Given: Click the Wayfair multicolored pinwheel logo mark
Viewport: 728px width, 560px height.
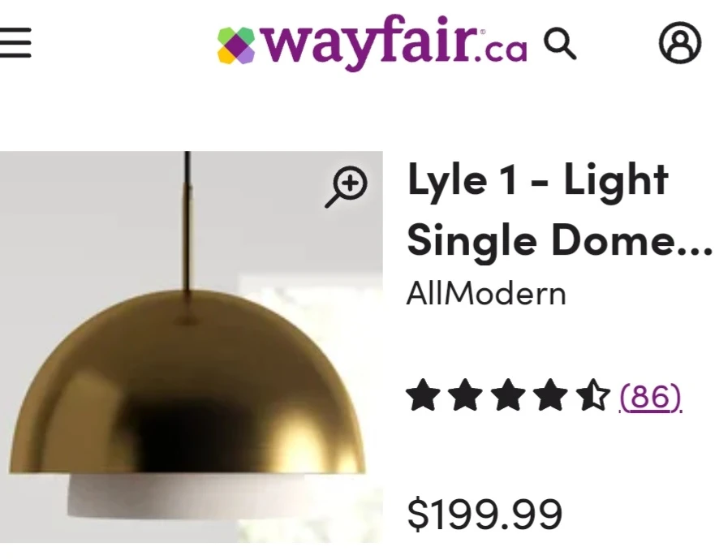Looking at the screenshot, I should (236, 45).
